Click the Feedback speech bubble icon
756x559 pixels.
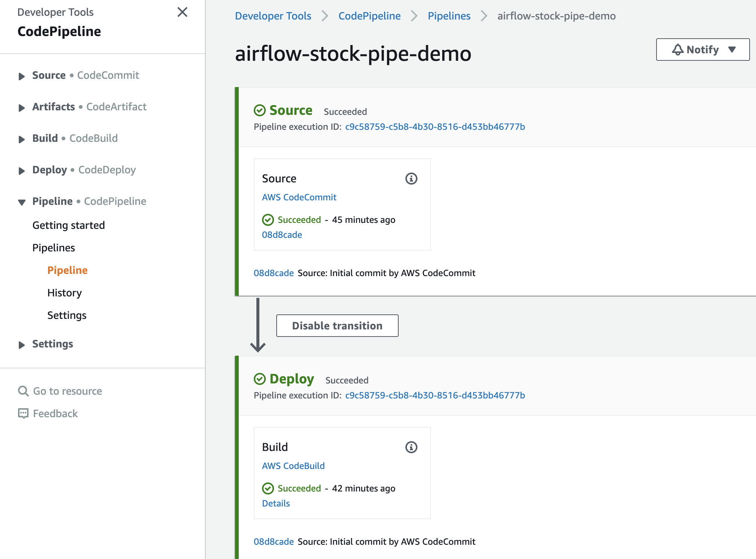coord(23,413)
